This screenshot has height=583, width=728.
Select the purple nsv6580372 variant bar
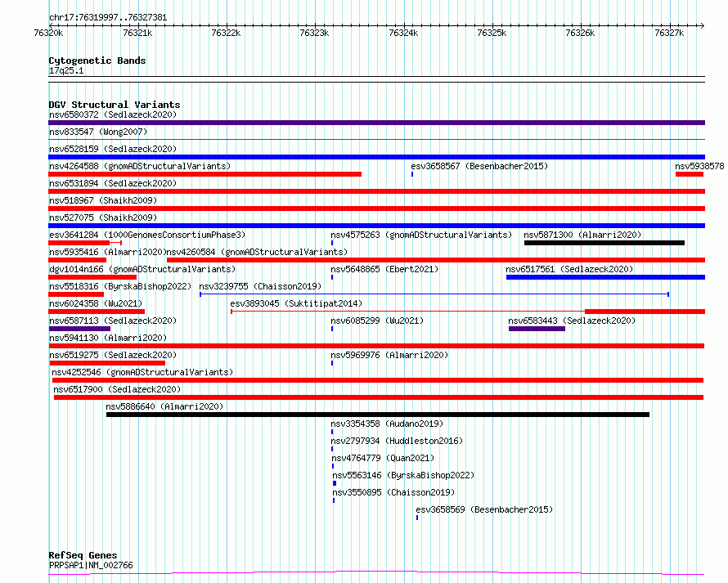376,123
